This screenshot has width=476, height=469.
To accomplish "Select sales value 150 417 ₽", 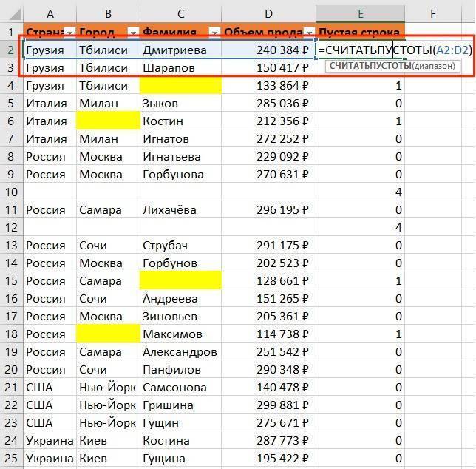I will click(x=268, y=68).
